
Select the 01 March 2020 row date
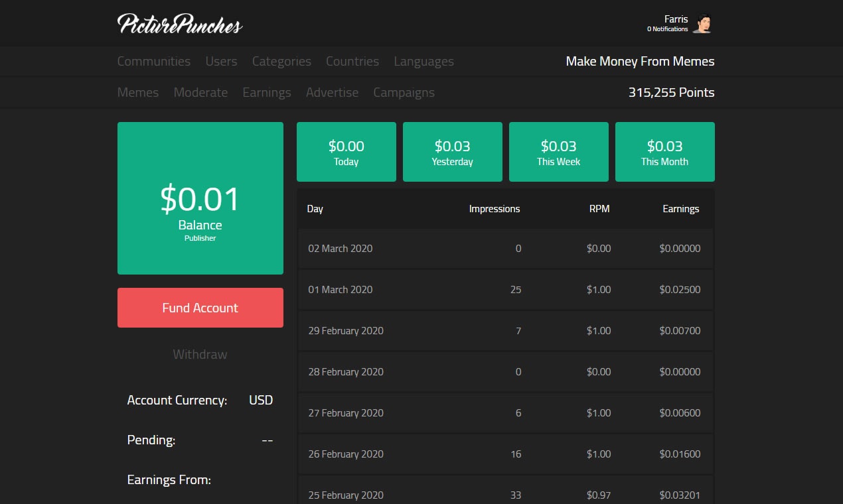tap(341, 290)
